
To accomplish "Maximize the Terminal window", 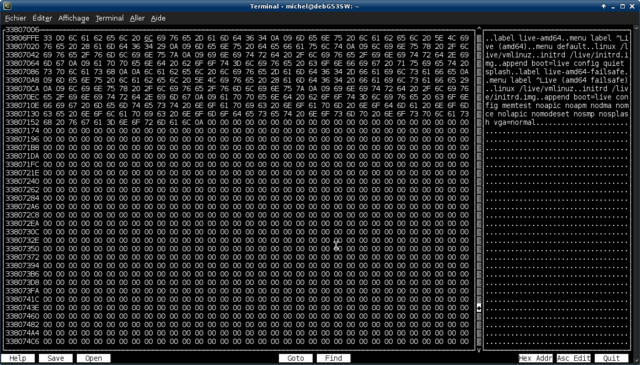I will tap(622, 6).
